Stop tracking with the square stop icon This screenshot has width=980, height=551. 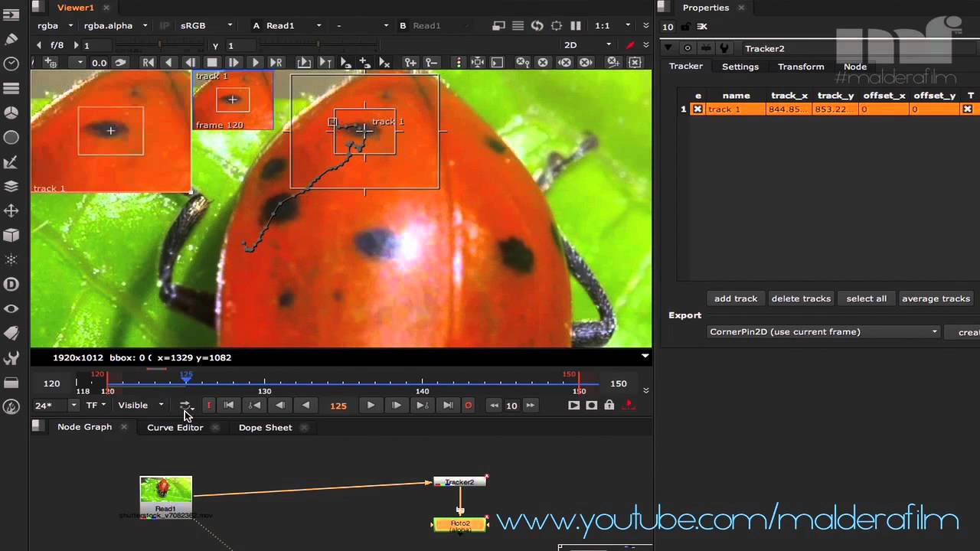(212, 63)
